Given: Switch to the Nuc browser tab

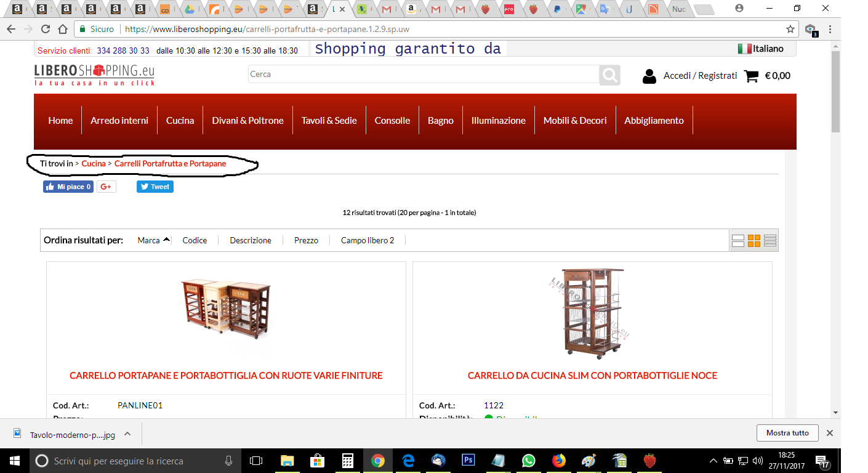Looking at the screenshot, I should (x=679, y=9).
